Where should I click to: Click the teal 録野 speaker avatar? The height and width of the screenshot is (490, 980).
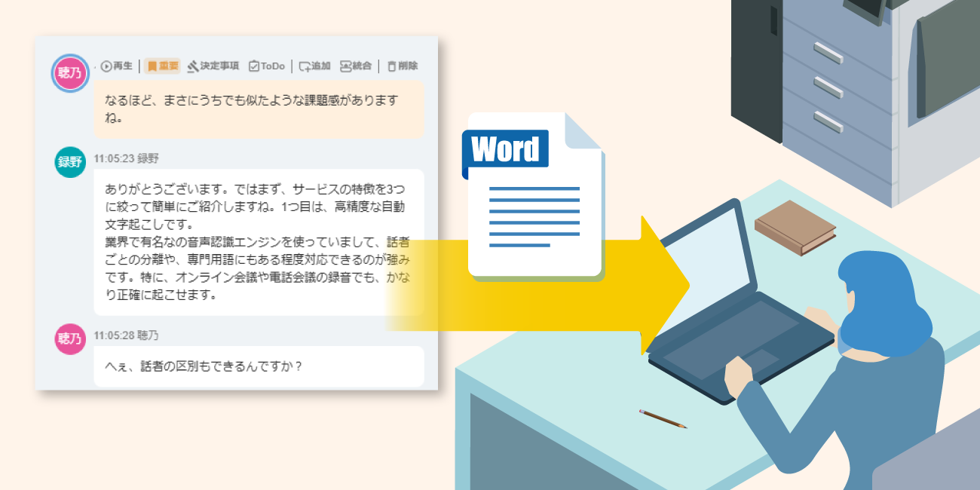[x=70, y=162]
